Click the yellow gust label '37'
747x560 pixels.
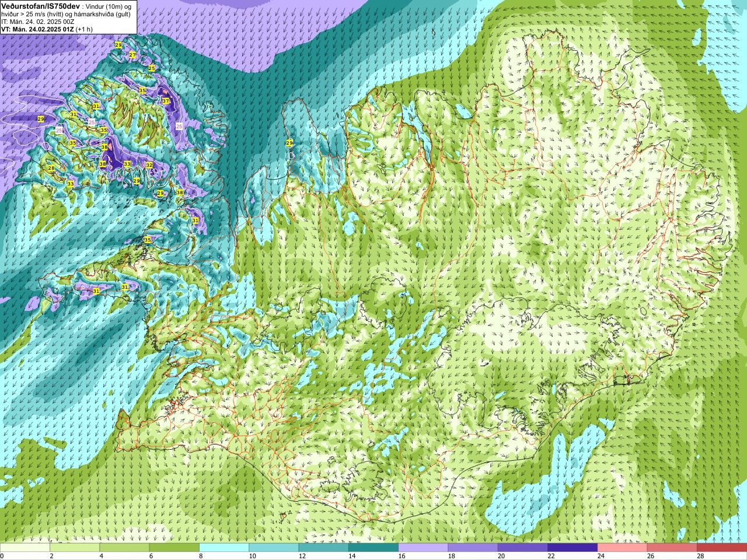click(x=166, y=101)
